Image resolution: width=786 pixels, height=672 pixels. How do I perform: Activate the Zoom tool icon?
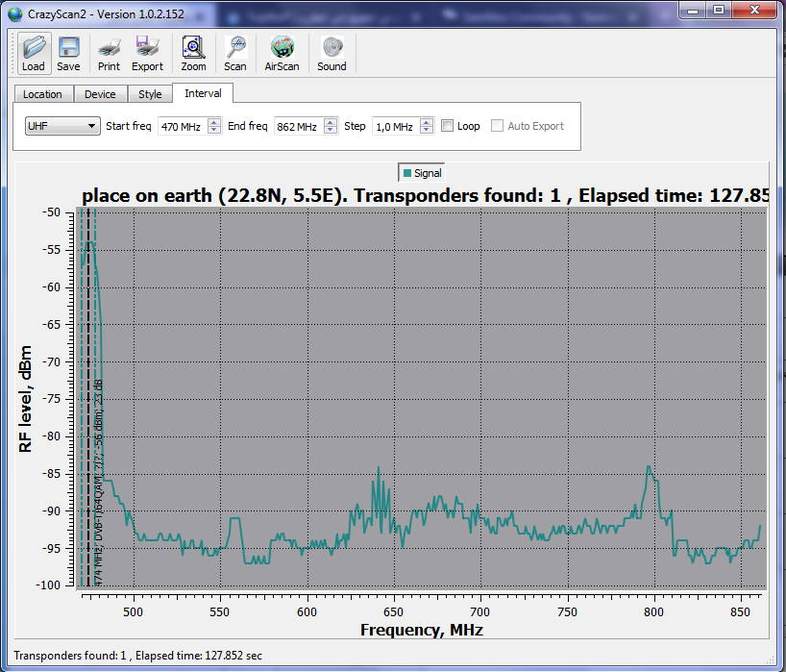point(193,53)
